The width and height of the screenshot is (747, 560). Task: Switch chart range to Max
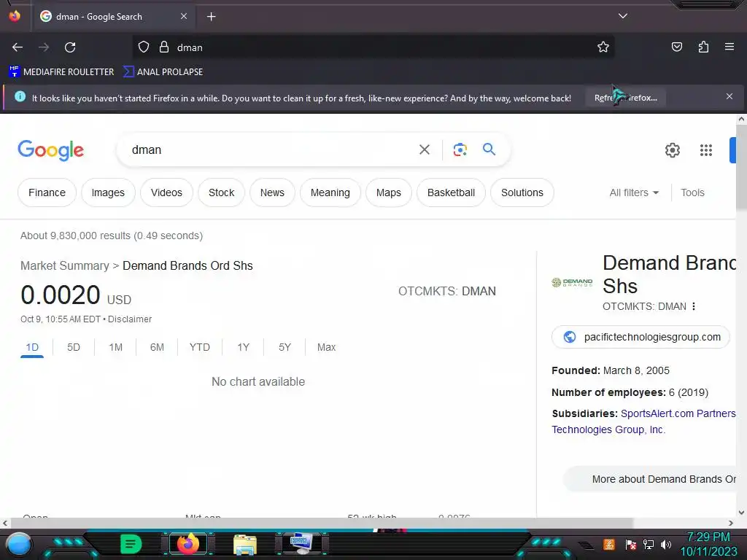point(326,347)
